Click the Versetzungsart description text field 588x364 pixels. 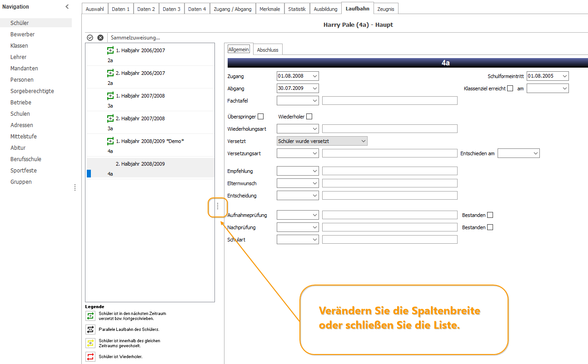pyautogui.click(x=390, y=153)
